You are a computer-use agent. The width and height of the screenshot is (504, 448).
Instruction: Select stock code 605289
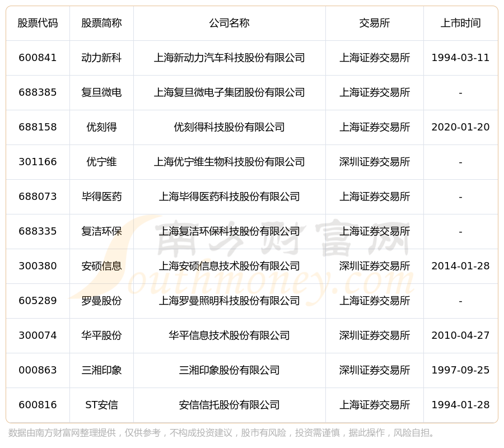pos(38,301)
